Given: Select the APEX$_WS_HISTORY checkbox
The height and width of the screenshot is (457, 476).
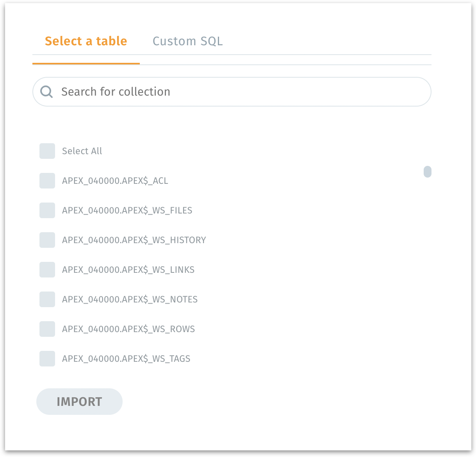Looking at the screenshot, I should [x=47, y=240].
